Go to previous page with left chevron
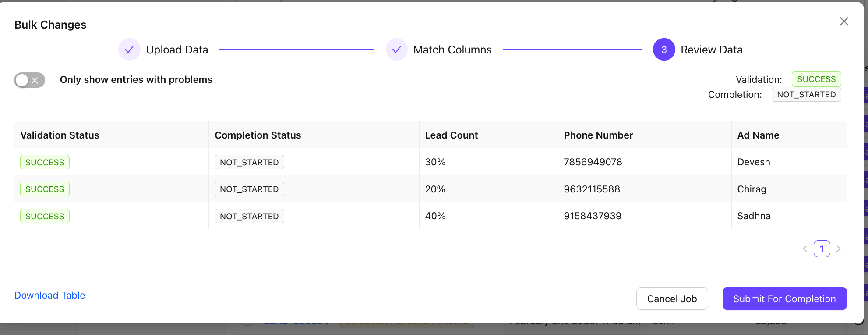Image resolution: width=868 pixels, height=335 pixels. click(x=805, y=249)
